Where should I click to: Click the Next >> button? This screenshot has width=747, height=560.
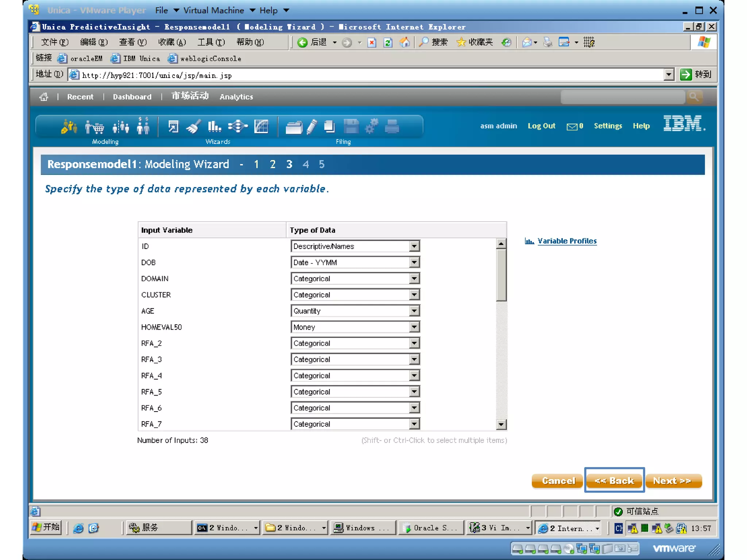(673, 481)
